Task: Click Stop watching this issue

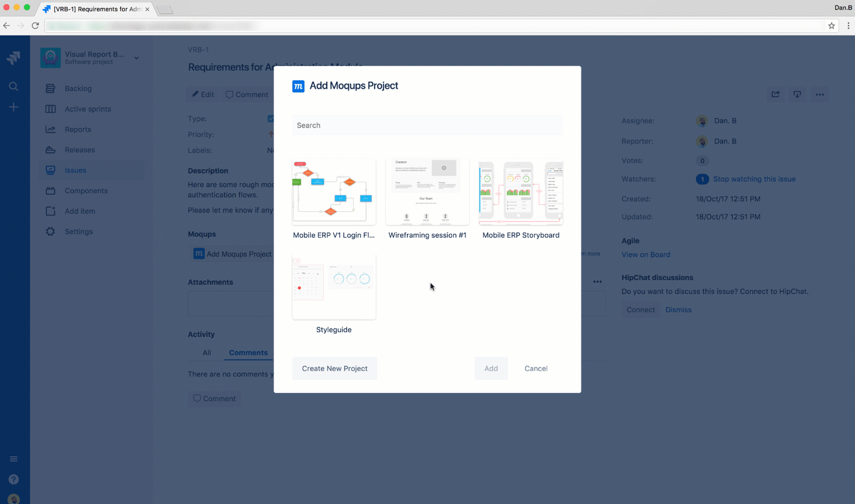Action: (754, 179)
